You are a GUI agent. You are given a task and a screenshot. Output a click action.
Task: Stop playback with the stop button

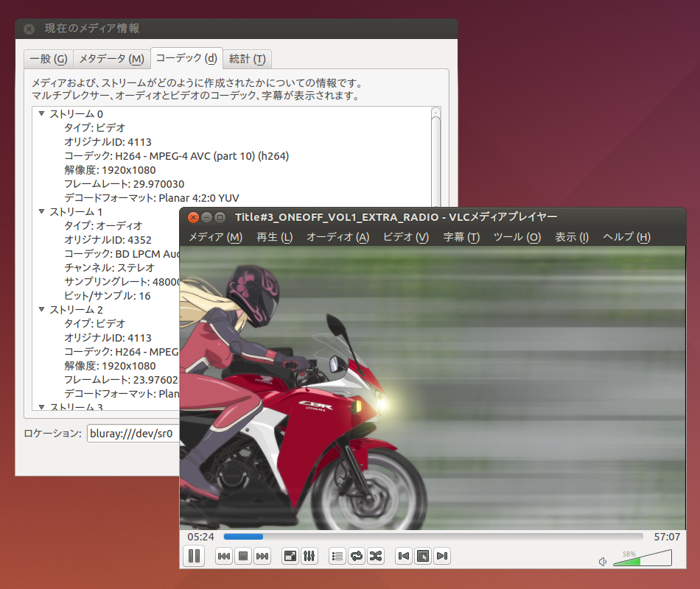coord(242,557)
